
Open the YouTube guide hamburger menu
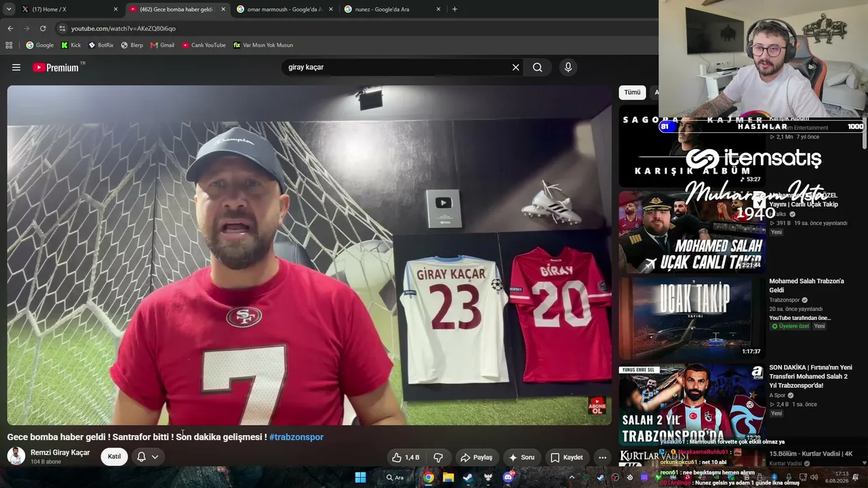click(x=16, y=67)
